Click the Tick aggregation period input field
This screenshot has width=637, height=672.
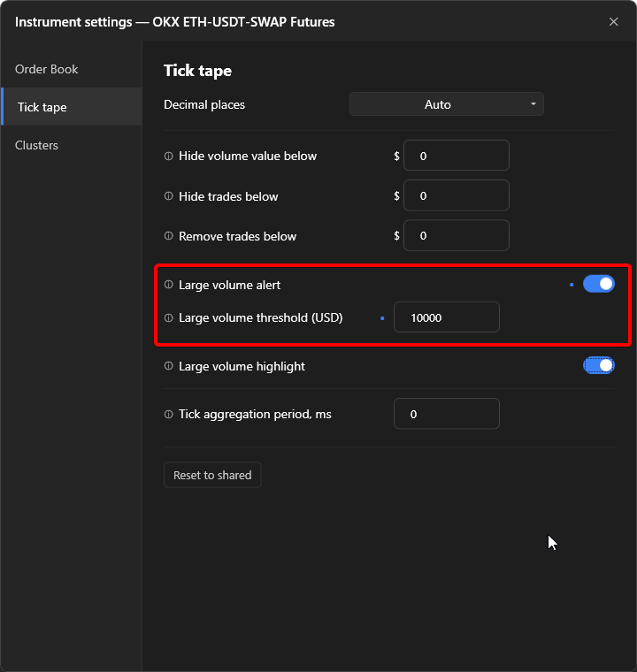point(447,414)
